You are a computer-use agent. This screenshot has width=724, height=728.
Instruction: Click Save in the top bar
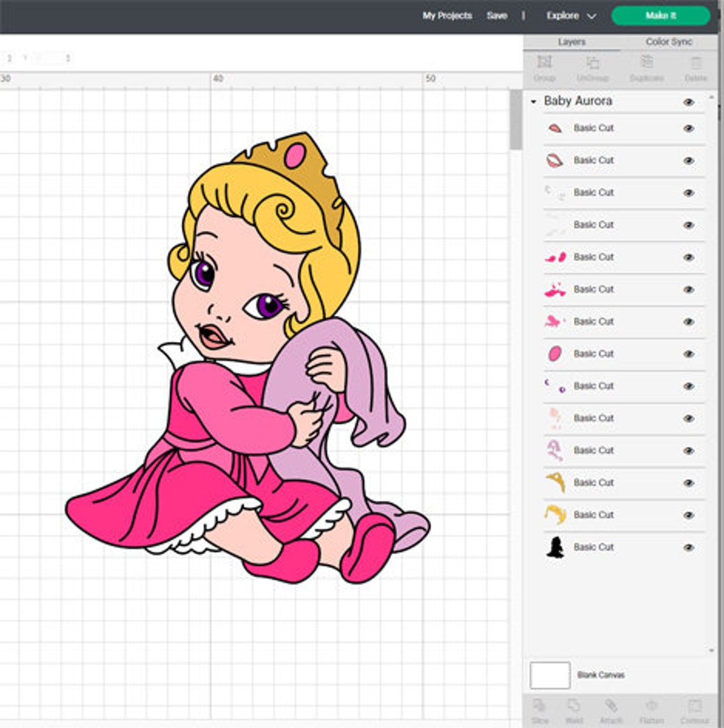[x=496, y=15]
